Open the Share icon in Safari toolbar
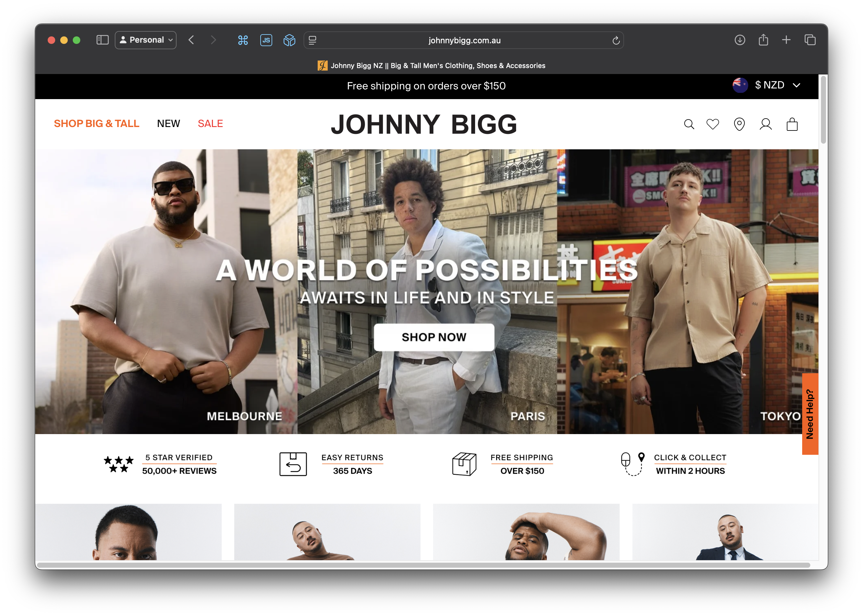Screen dimensions: 863x616 coord(763,40)
